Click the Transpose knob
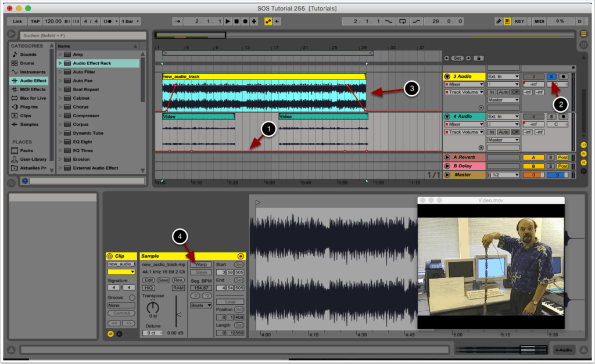595x364 pixels. click(152, 307)
